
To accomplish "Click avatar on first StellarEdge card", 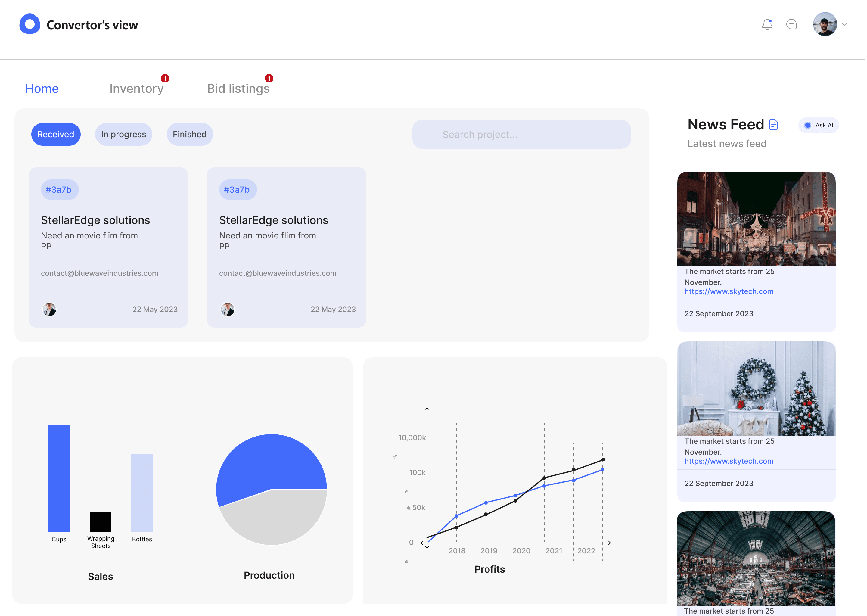I will tap(49, 310).
